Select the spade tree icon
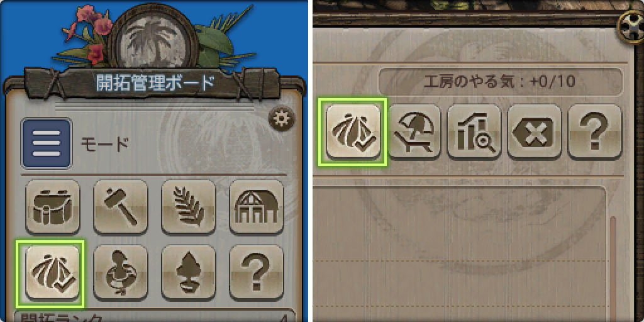Image resolution: width=644 pixels, height=322 pixels. (189, 272)
